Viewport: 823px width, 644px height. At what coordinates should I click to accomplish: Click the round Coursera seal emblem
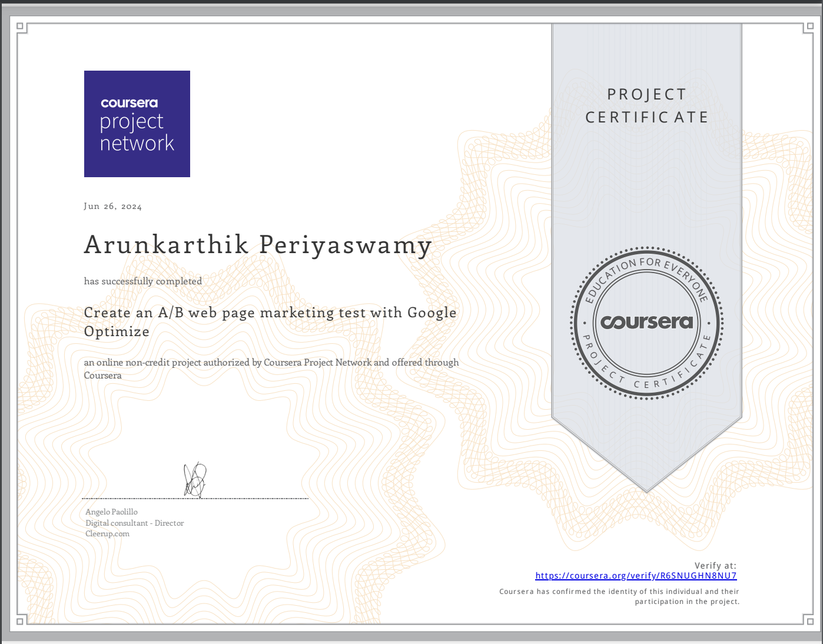pos(646,323)
